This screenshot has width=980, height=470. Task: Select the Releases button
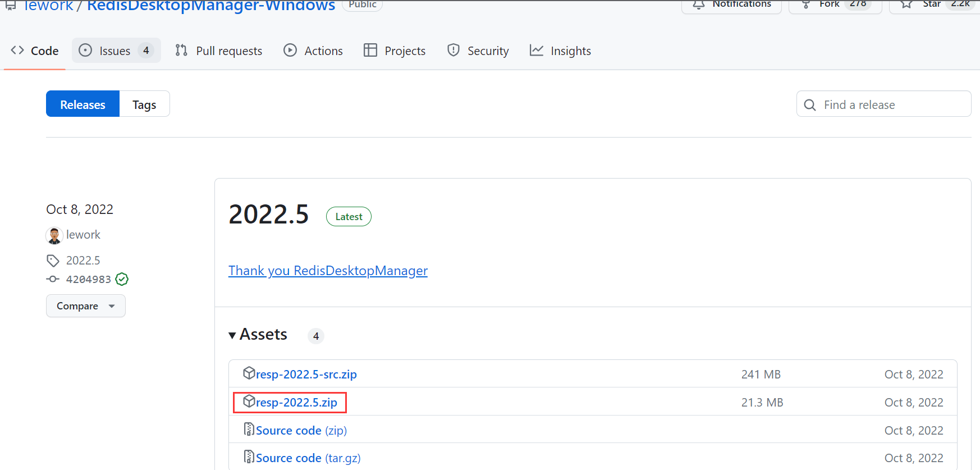[x=83, y=104]
